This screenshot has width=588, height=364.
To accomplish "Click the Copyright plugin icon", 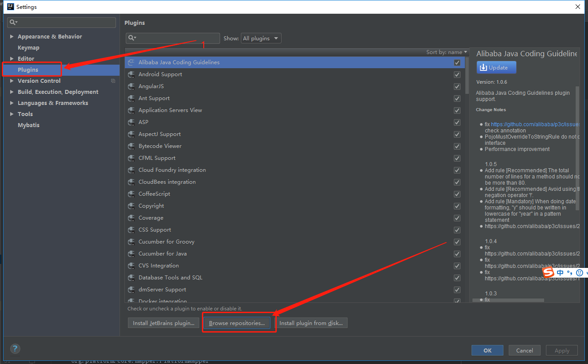I will pos(131,206).
